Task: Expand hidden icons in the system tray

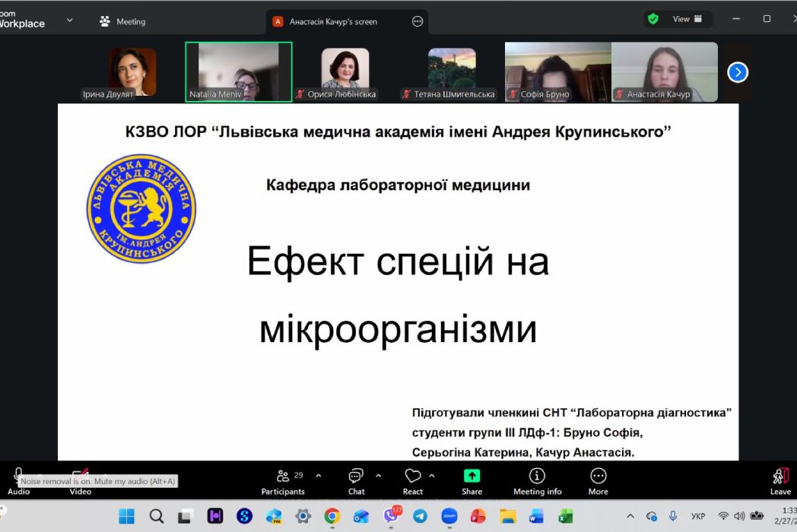Action: (630, 515)
